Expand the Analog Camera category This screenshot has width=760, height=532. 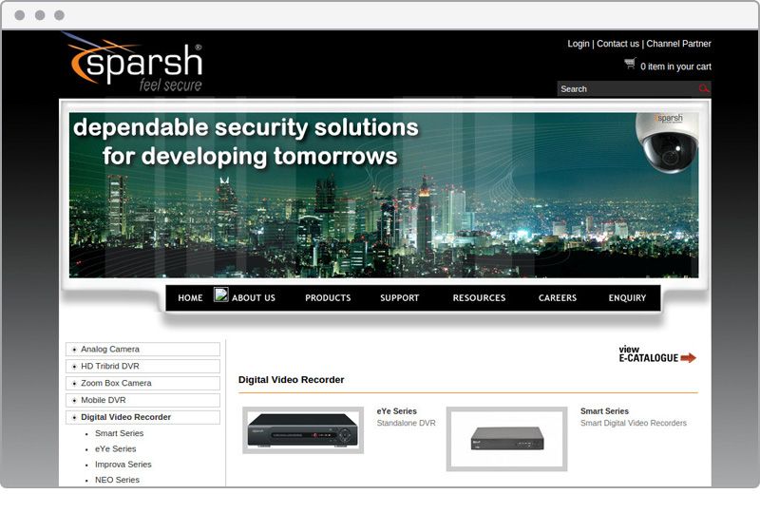click(x=142, y=350)
